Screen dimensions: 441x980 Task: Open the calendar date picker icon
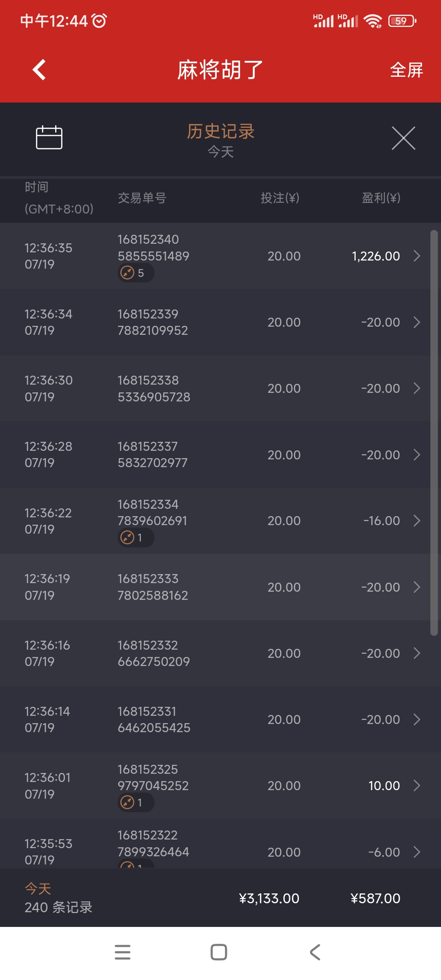pyautogui.click(x=49, y=138)
